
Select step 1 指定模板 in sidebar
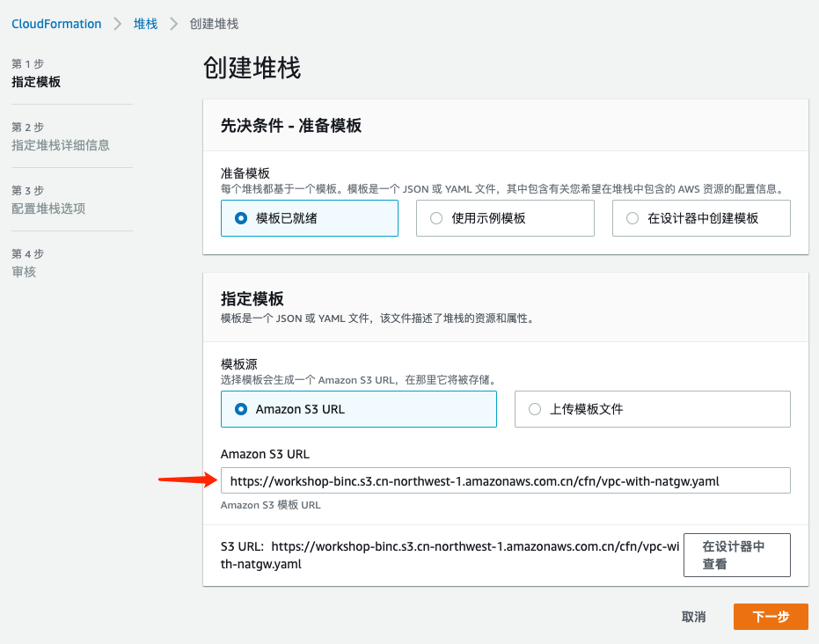coord(35,82)
